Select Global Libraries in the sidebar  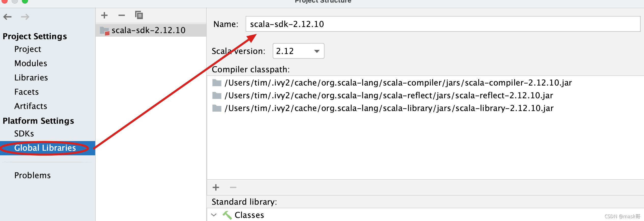tap(45, 148)
